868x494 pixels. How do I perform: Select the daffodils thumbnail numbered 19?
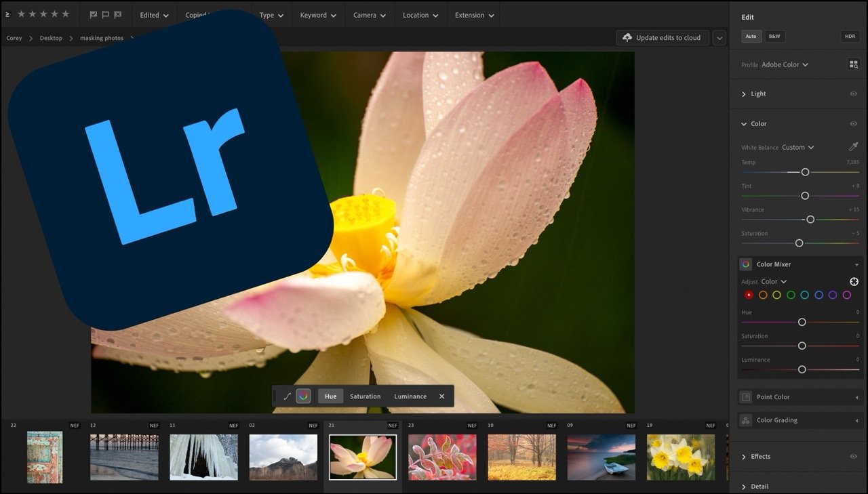point(681,457)
